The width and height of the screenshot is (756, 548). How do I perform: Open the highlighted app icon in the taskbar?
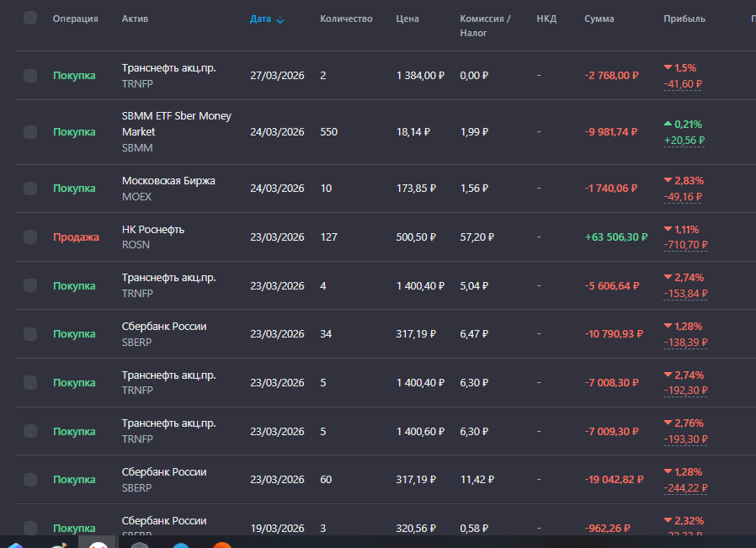[98, 543]
